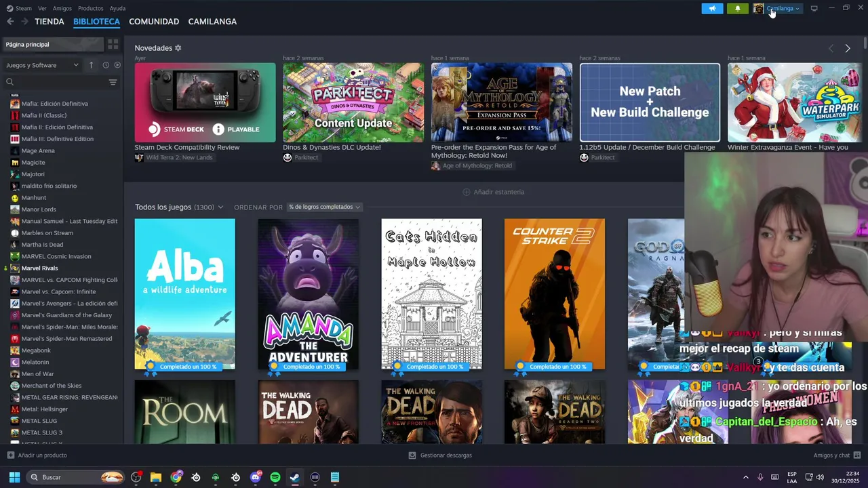868x488 pixels.
Task: Open Spotify from the taskbar
Action: [275, 477]
